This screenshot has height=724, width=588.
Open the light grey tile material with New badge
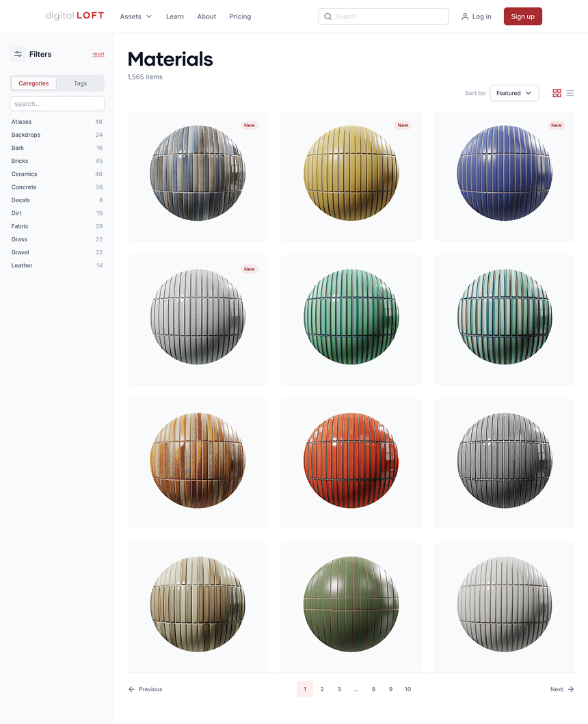click(x=198, y=319)
